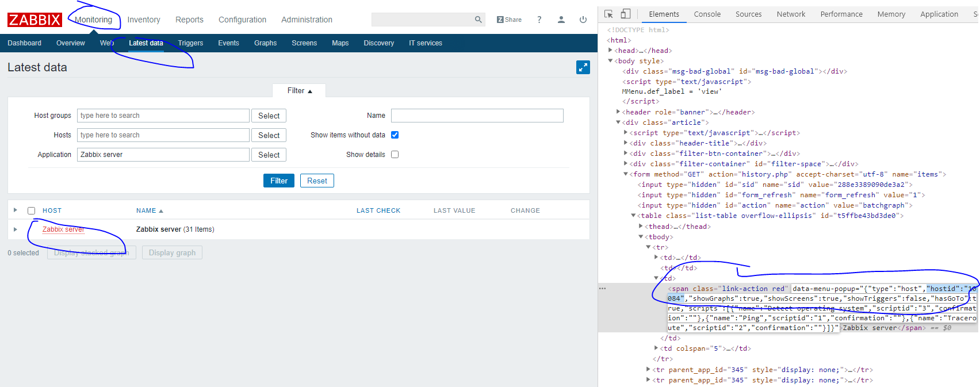Select the DevTools Elements tab

tap(664, 14)
